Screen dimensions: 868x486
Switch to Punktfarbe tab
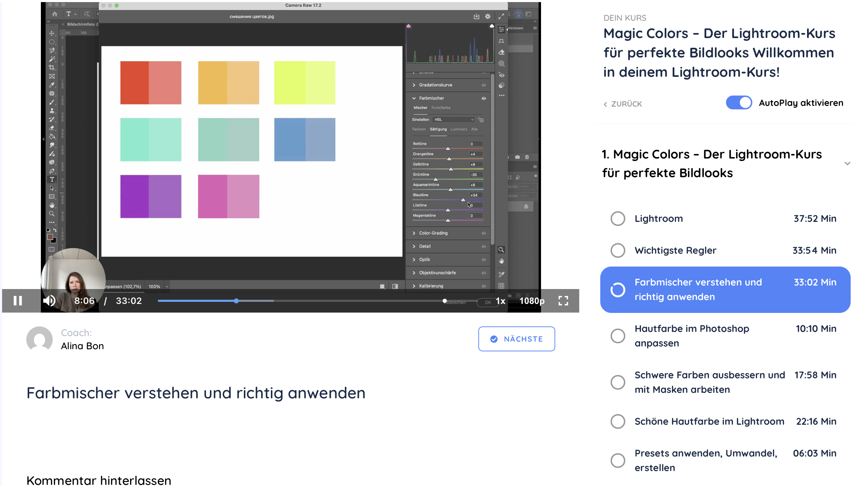441,108
